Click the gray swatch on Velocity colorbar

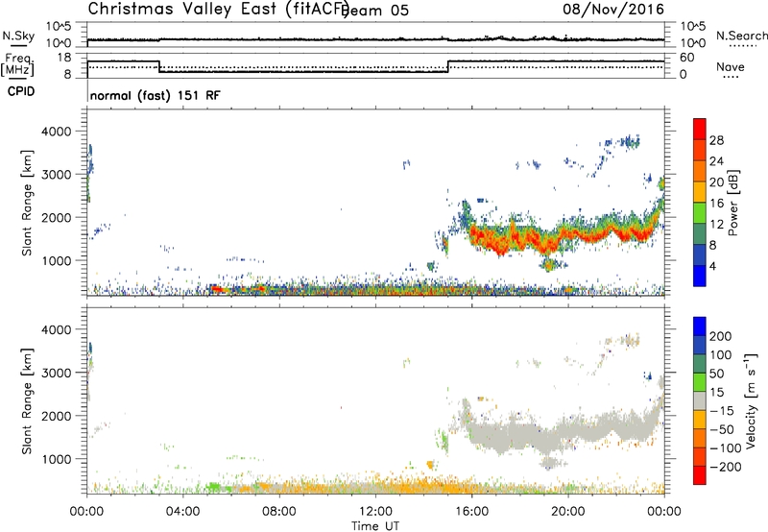tap(700, 400)
